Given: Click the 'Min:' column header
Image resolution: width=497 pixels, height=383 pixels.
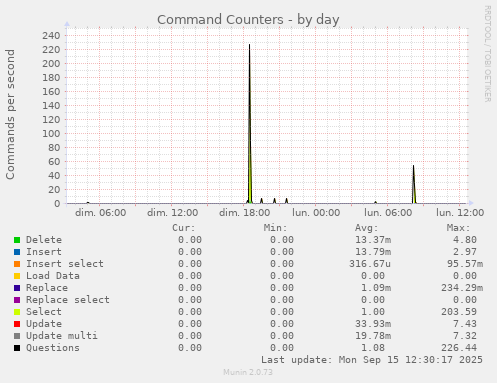Looking at the screenshot, I should (x=275, y=228).
